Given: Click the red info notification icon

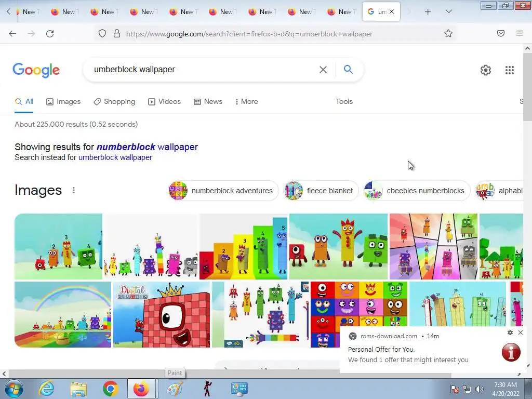Looking at the screenshot, I should 511,352.
